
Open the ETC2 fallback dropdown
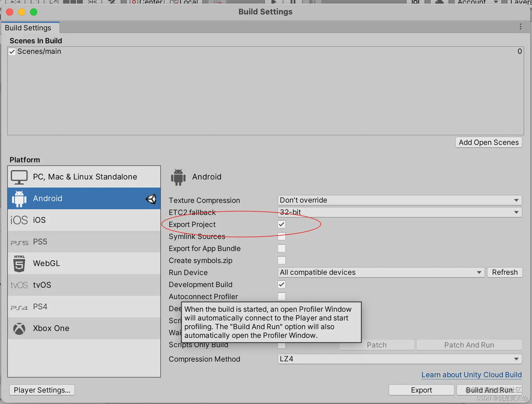(399, 212)
